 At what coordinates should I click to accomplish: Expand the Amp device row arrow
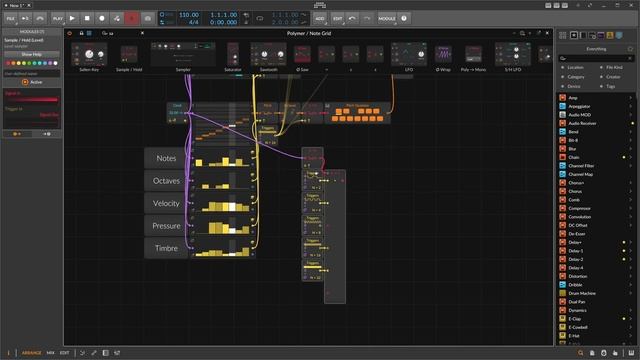click(630, 98)
